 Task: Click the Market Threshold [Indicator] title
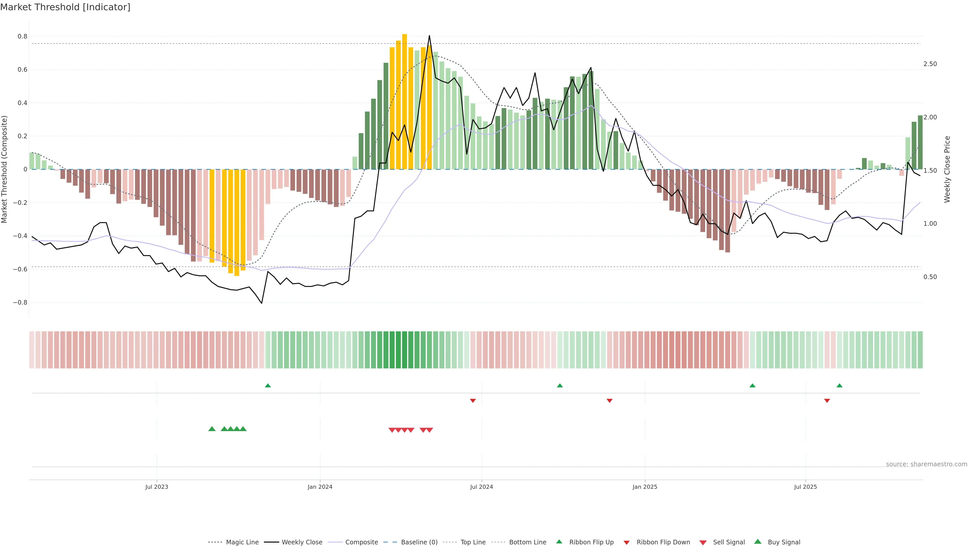tap(65, 7)
